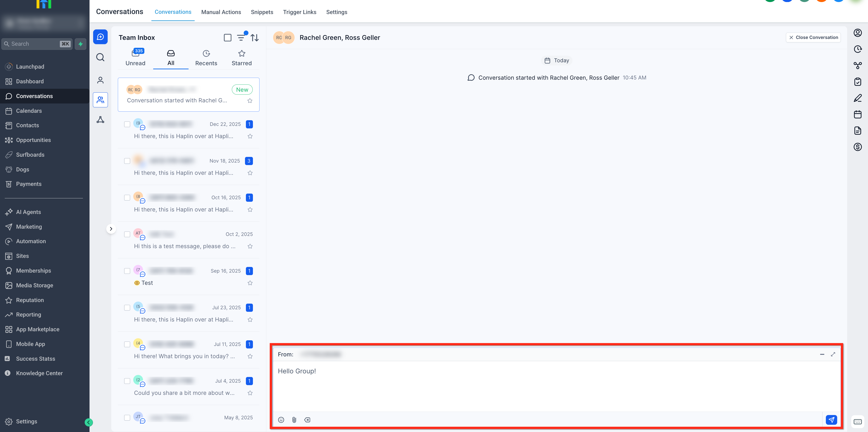Screen dimensions: 868x432
Task: Open Opportunities in the left navigation
Action: tap(33, 140)
